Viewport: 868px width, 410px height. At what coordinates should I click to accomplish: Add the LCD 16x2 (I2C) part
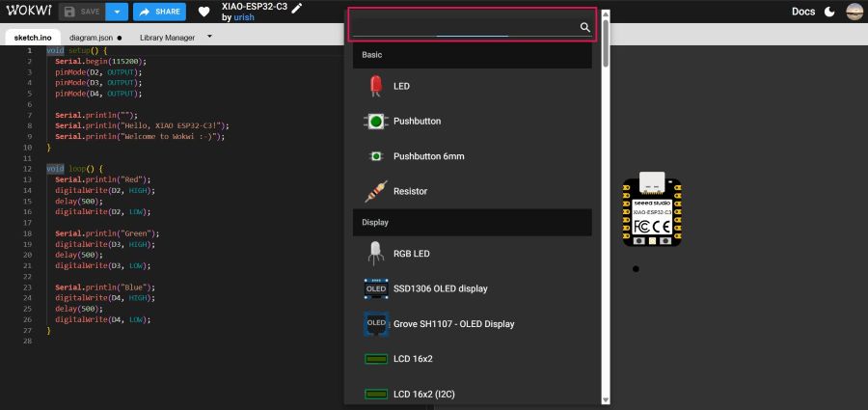tap(473, 395)
